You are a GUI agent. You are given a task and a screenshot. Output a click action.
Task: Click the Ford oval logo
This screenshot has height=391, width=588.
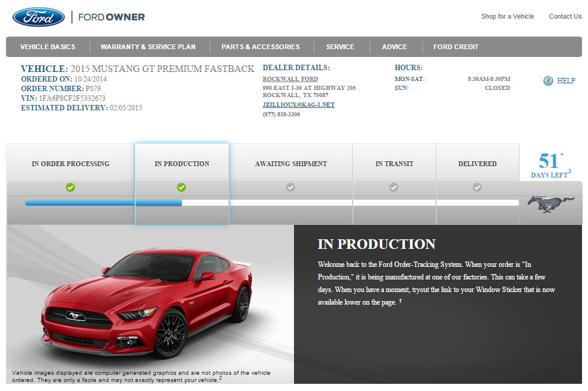point(38,17)
